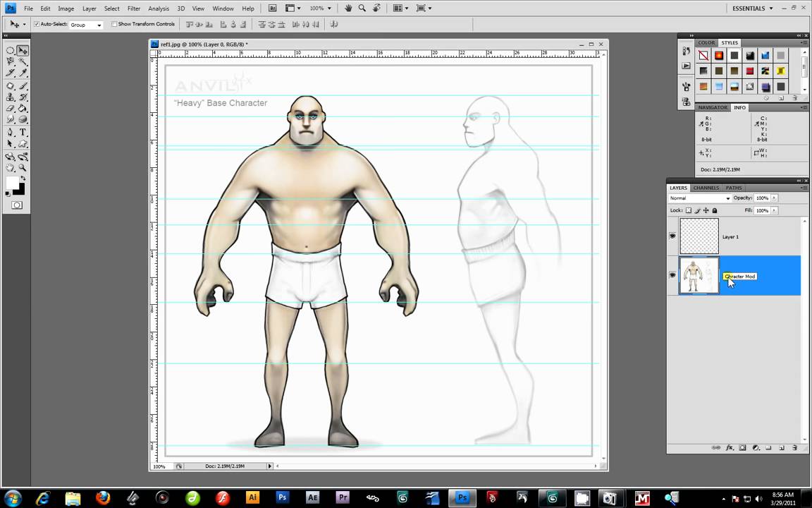Open the blending mode Normal dropdown

pyautogui.click(x=699, y=198)
